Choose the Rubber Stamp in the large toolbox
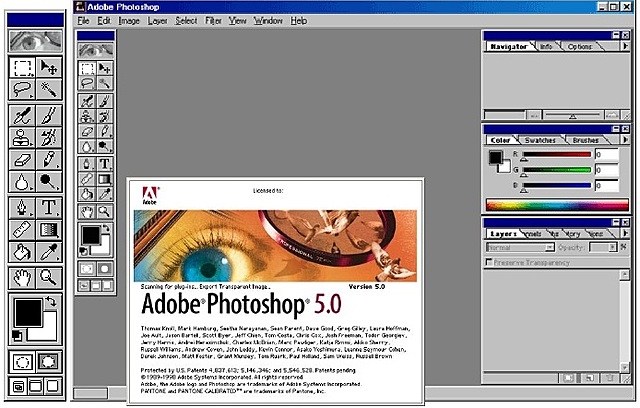Viewport: 640px width, 408px height. click(22, 137)
